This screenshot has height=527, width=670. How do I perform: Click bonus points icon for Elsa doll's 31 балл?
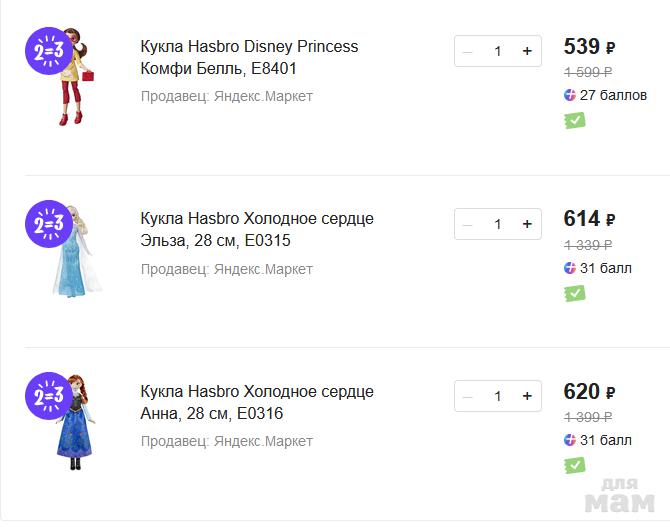[x=570, y=268]
